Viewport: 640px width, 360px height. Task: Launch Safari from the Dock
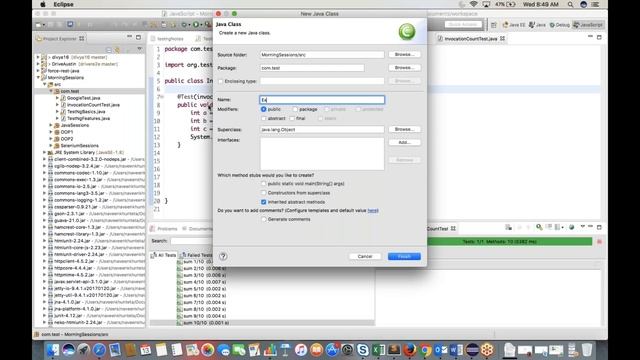click(x=99, y=350)
